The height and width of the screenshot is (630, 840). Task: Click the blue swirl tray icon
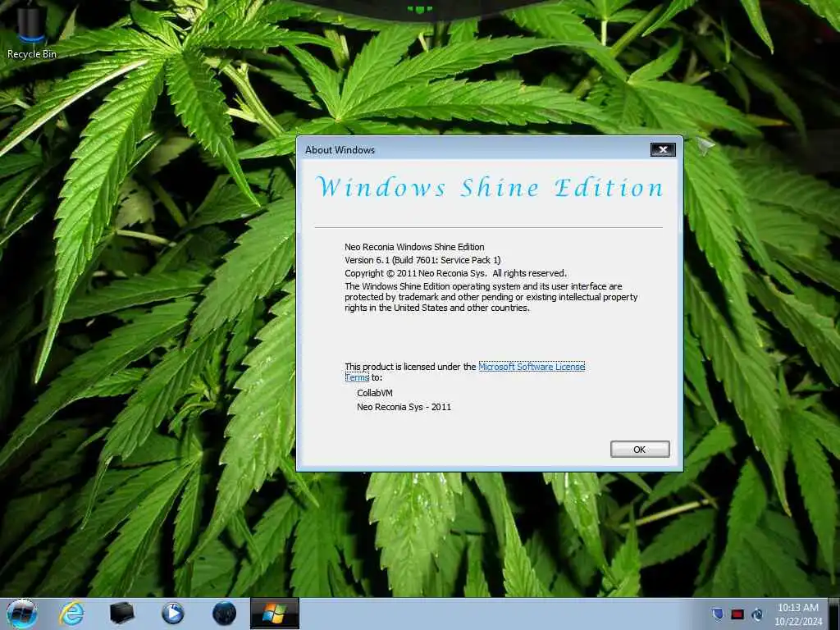pos(757,614)
